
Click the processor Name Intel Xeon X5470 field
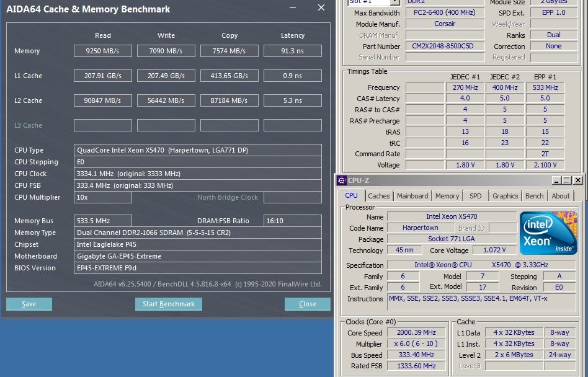pyautogui.click(x=452, y=216)
